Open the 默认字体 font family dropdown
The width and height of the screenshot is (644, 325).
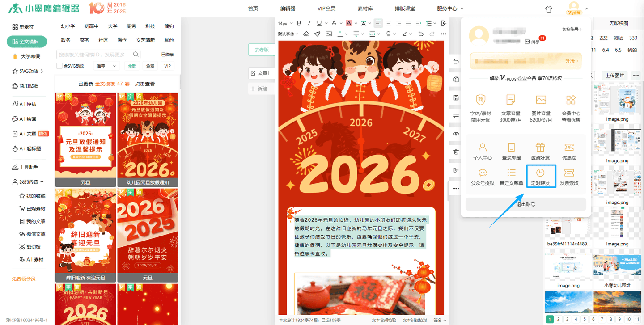[x=288, y=34]
